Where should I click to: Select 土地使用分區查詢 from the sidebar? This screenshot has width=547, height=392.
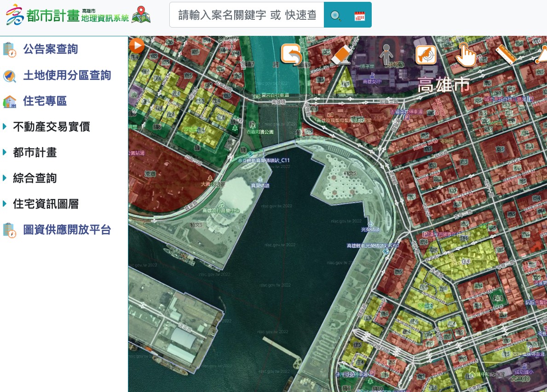coord(67,74)
